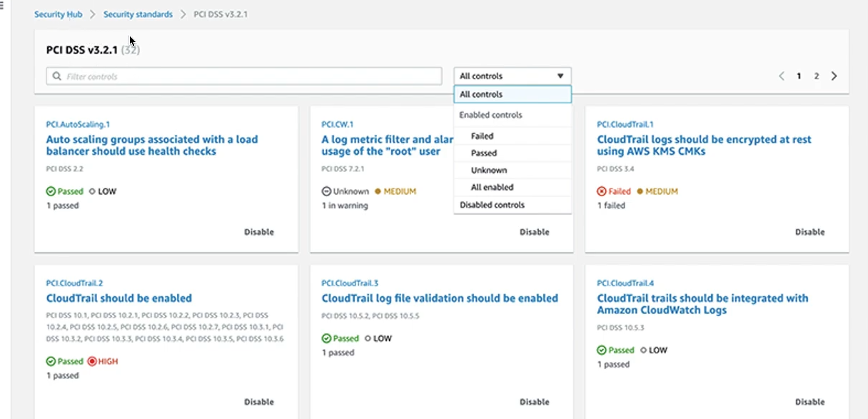
Task: Click green Passed icon on PCI.AutoScaling.1
Action: point(51,191)
